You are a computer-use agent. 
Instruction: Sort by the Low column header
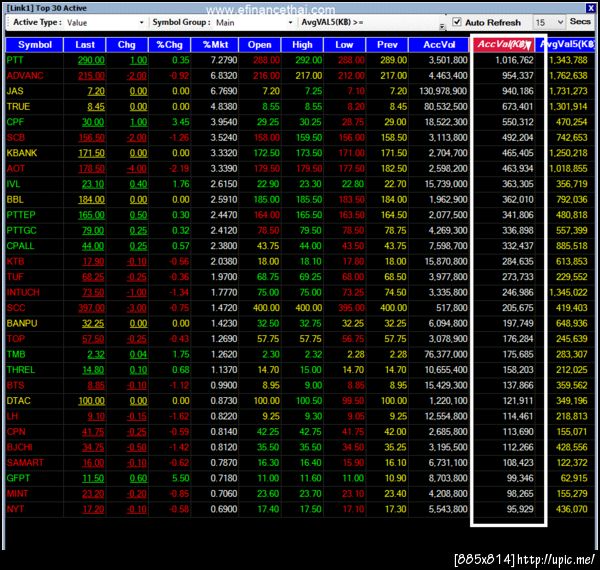point(344,45)
